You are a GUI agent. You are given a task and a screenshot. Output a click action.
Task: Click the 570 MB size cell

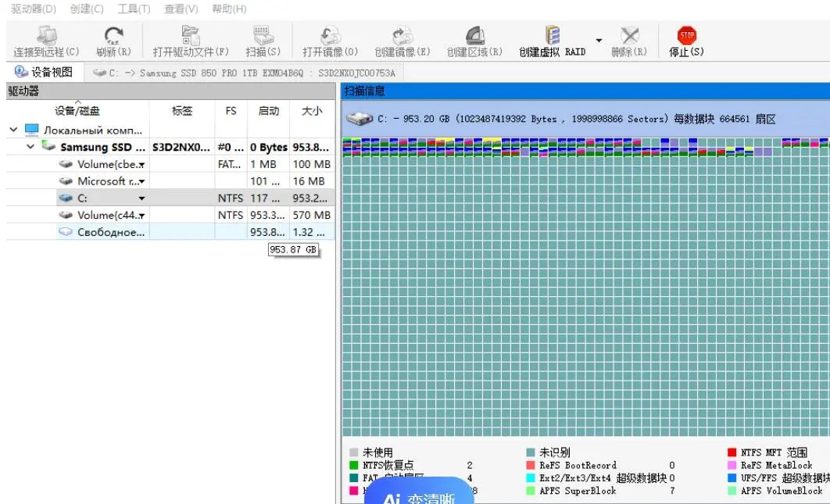[312, 215]
